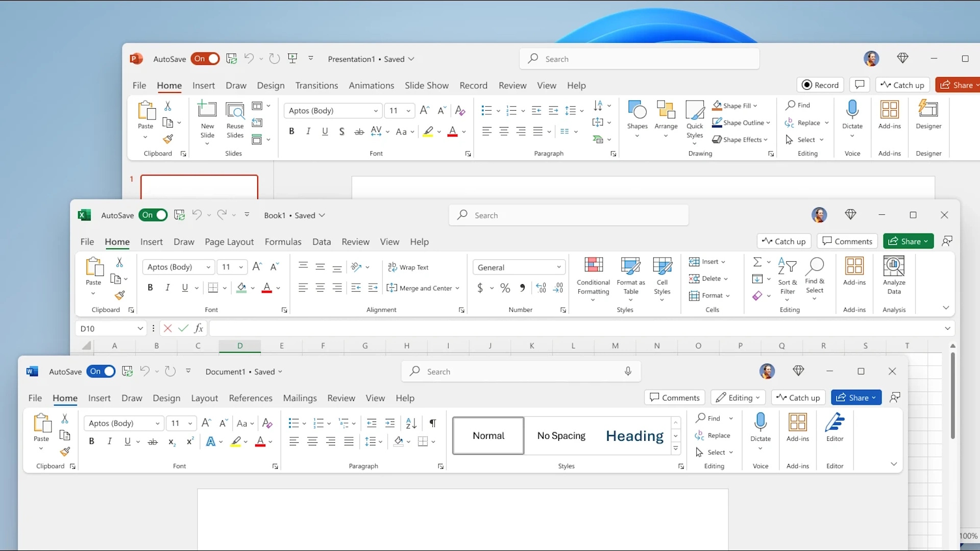This screenshot has height=551, width=980.
Task: Toggle AutoSave switch in PowerPoint
Action: click(x=205, y=59)
